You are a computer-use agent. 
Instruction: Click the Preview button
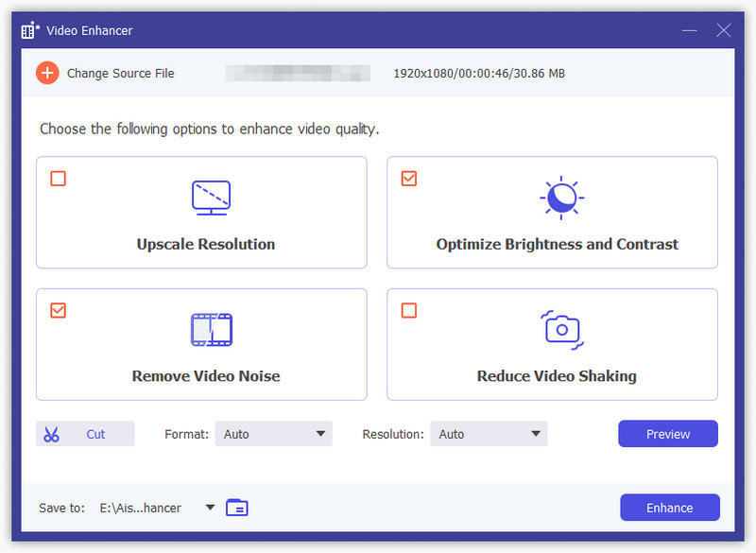pos(668,434)
